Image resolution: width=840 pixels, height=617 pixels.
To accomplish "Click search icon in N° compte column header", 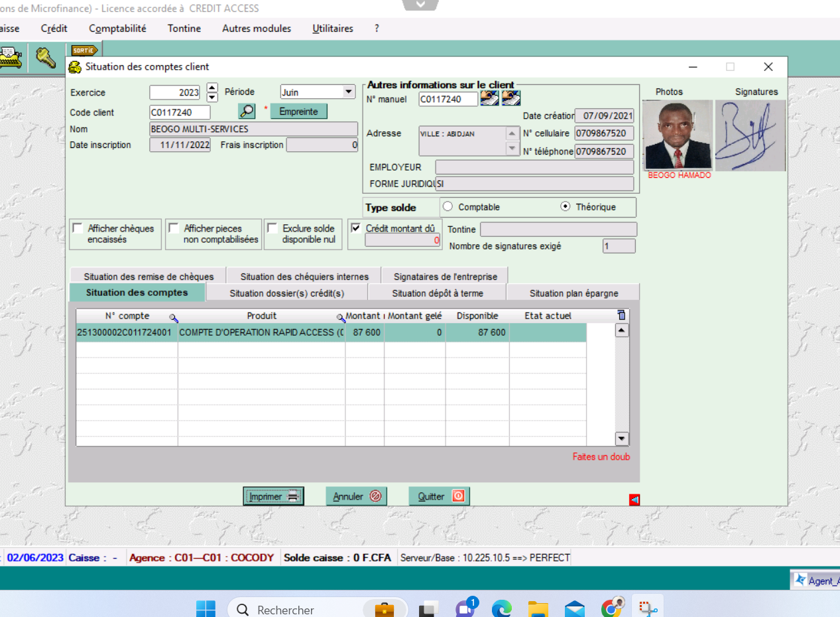I will click(x=174, y=318).
